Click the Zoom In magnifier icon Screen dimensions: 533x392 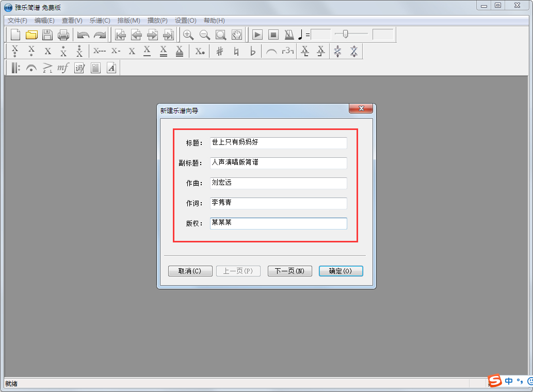[x=188, y=35]
